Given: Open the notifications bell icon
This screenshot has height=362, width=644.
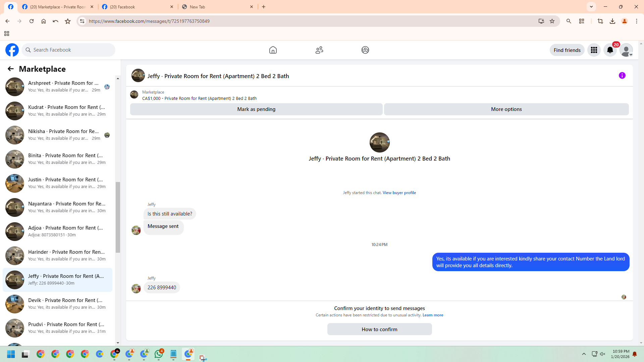Looking at the screenshot, I should [610, 50].
